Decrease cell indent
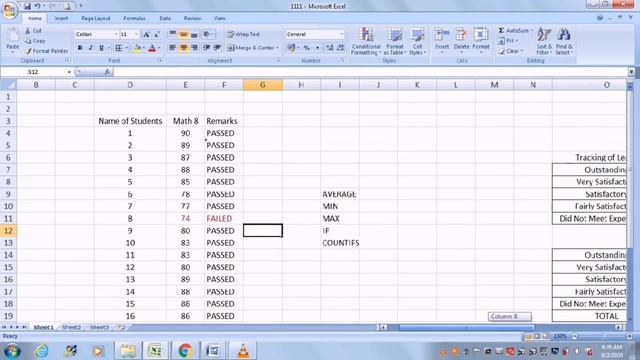The width and height of the screenshot is (640, 360). (207, 48)
